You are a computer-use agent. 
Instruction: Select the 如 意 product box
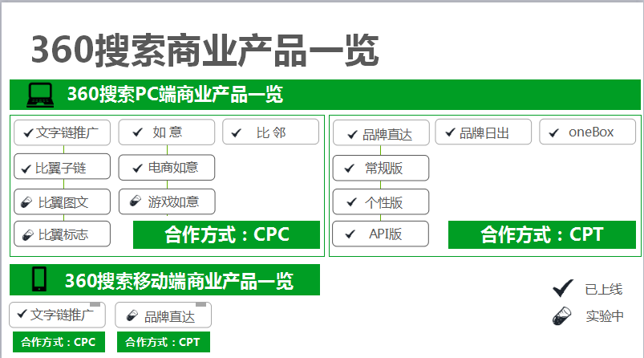(167, 132)
